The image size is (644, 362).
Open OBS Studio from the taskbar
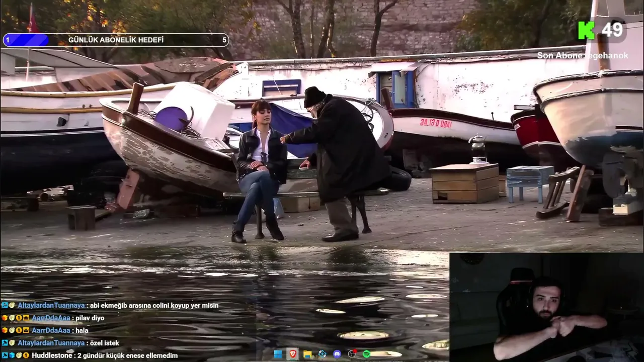352,354
